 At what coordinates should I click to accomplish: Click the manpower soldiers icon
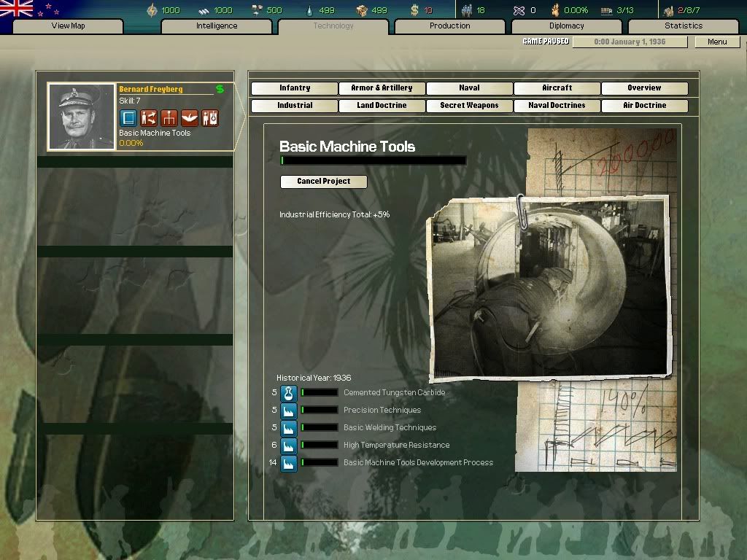[x=467, y=10]
